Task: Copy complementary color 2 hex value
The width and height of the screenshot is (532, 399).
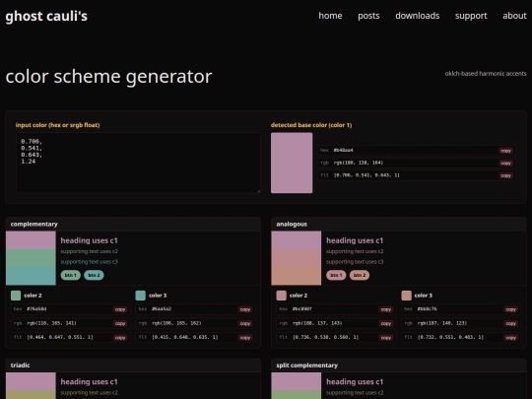Action: 120,309
